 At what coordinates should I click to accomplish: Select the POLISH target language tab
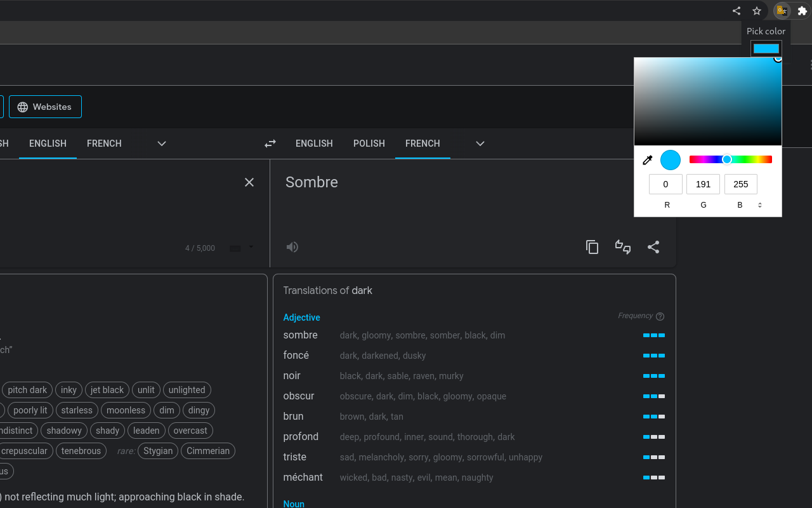(369, 144)
